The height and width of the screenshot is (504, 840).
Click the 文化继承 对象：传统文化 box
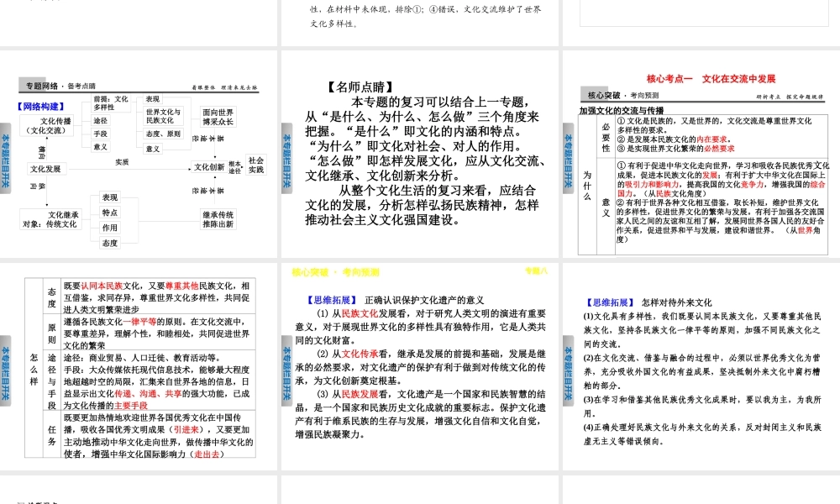click(51, 219)
